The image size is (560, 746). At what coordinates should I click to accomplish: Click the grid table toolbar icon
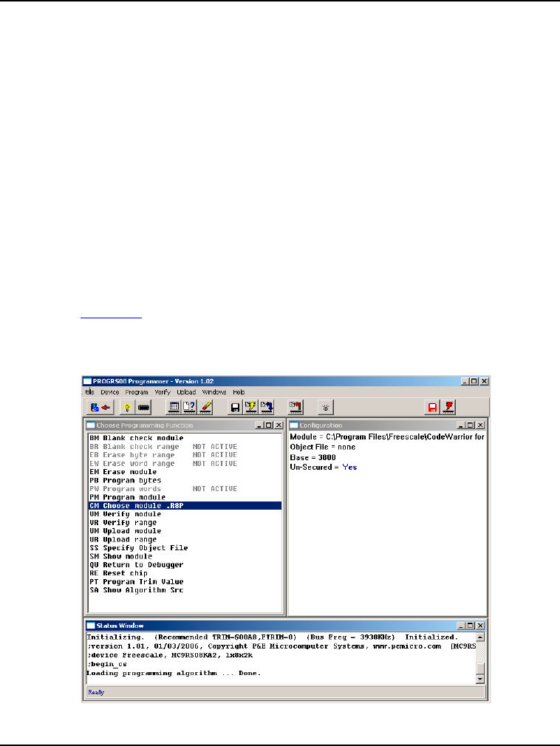tap(174, 407)
